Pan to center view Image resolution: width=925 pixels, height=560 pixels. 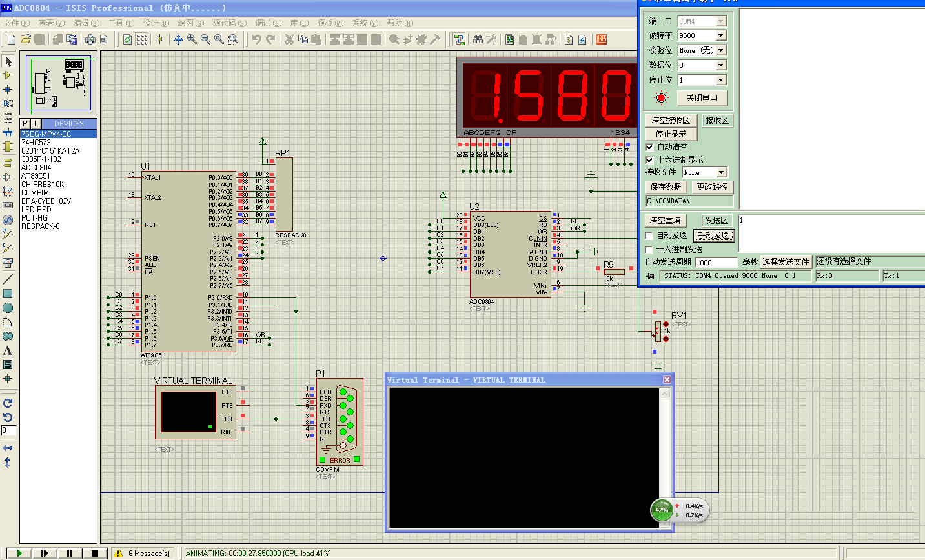(x=178, y=39)
